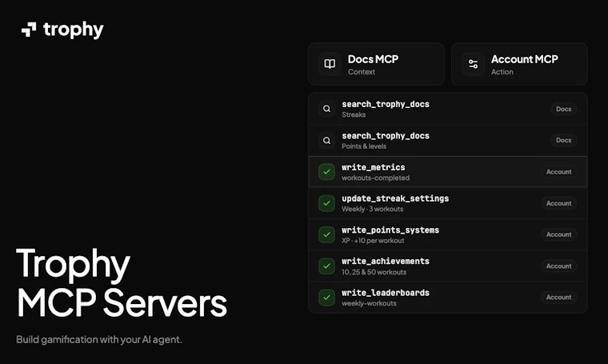Click Docs badge on the Streaks row
This screenshot has height=364, width=608.
pyautogui.click(x=563, y=109)
